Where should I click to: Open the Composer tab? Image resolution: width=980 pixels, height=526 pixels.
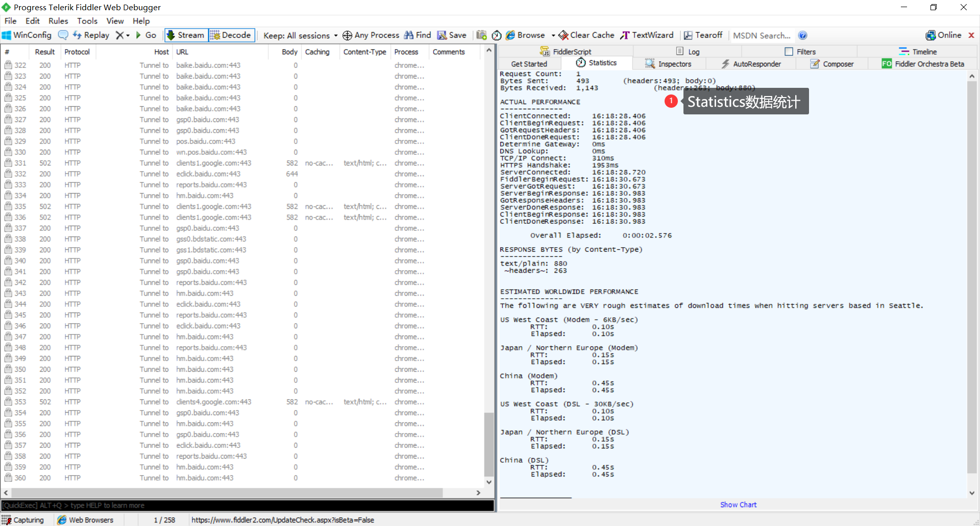[x=831, y=64]
